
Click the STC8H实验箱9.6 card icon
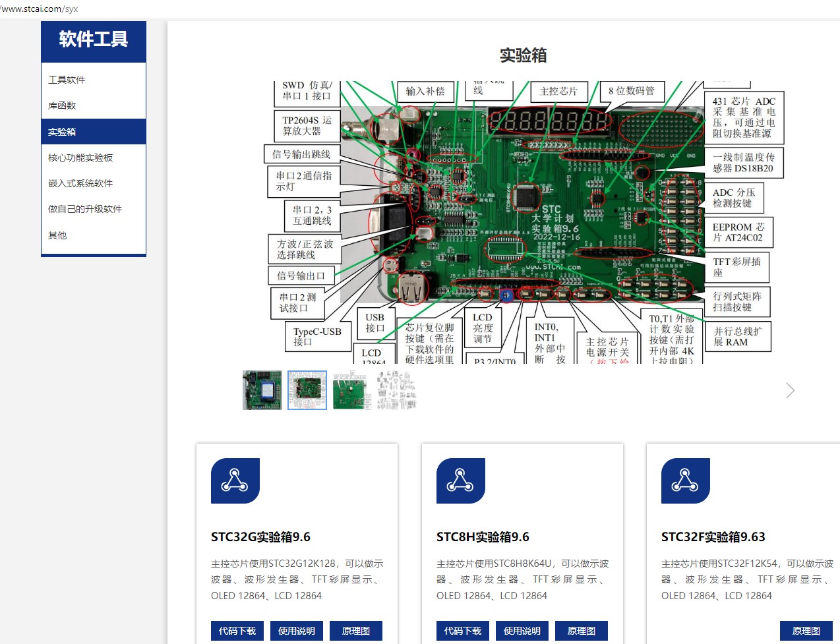(x=461, y=481)
